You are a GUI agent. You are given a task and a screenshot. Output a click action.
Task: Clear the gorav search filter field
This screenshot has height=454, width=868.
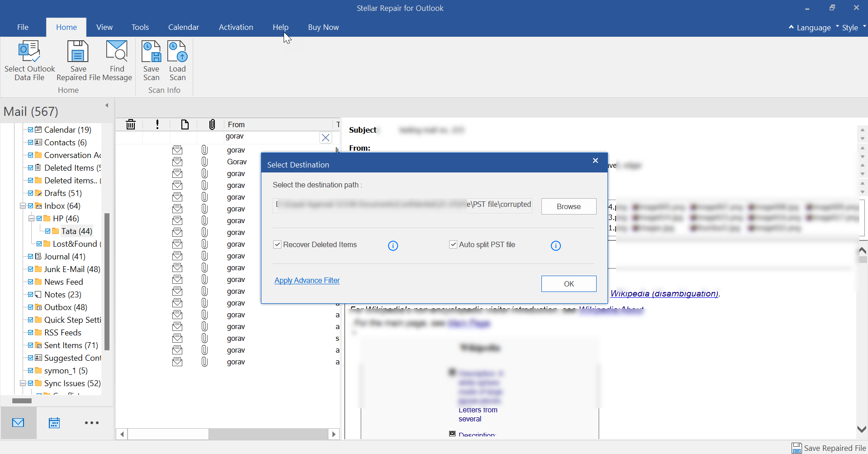coord(326,138)
